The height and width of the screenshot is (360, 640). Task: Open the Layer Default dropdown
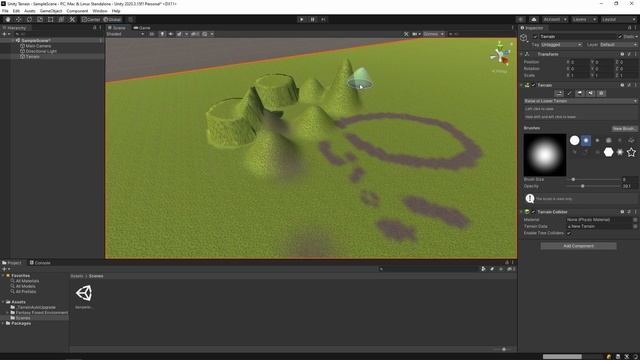click(619, 44)
